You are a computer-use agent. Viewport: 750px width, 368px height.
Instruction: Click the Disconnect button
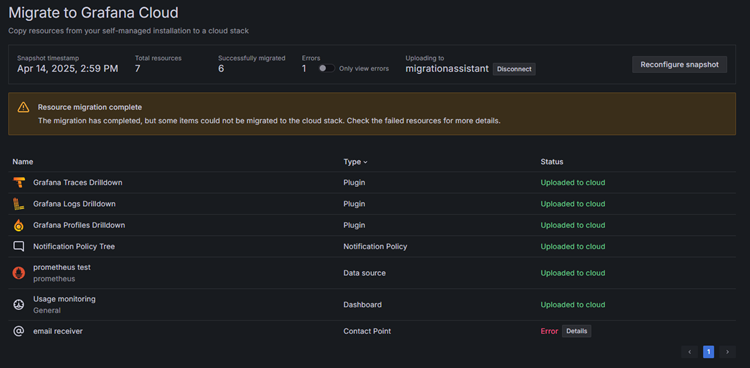tap(514, 69)
